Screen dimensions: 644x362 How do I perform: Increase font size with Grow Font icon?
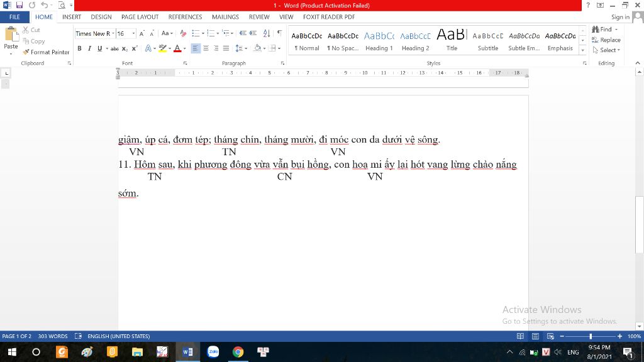point(142,34)
